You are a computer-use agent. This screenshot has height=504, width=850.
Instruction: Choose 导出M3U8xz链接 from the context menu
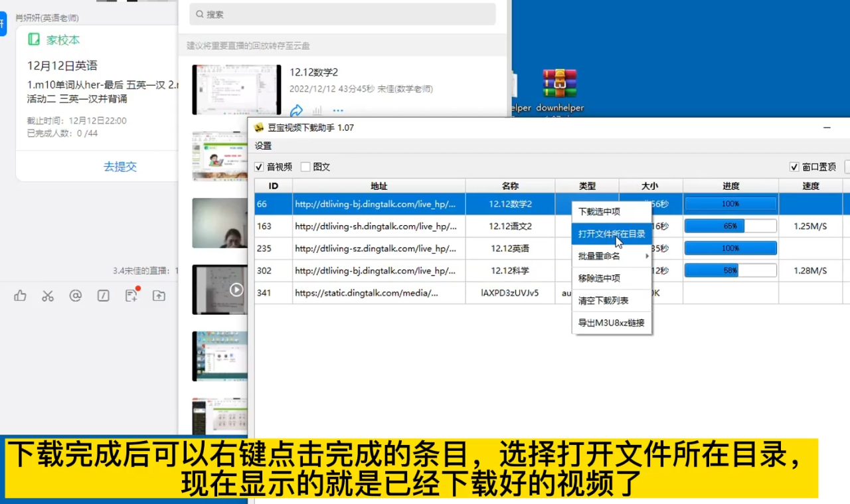(611, 323)
